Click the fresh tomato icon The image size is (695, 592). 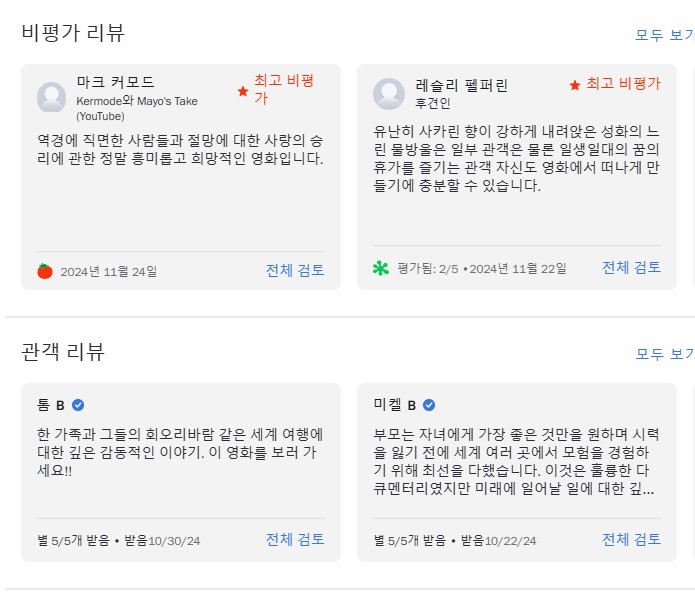[x=45, y=271]
